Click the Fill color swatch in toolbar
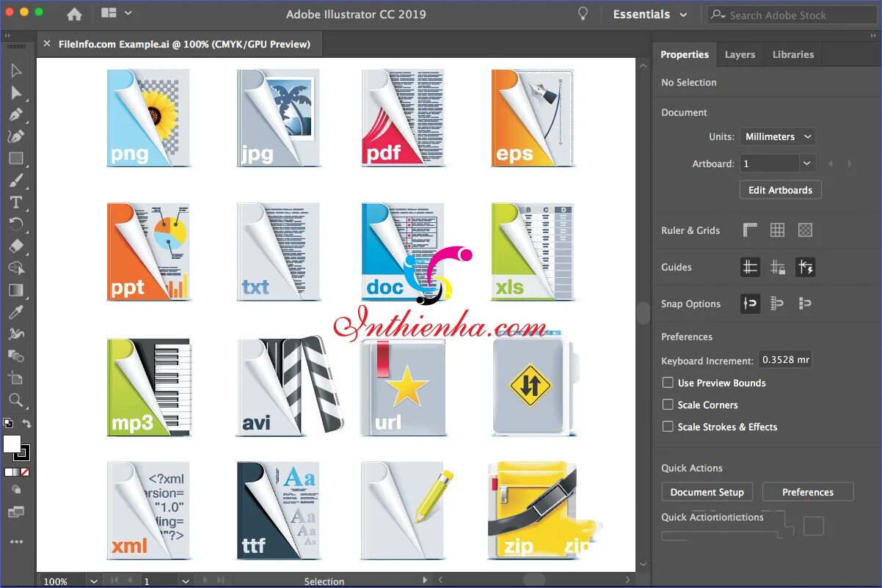Viewport: 882px width, 588px height. coord(10,443)
